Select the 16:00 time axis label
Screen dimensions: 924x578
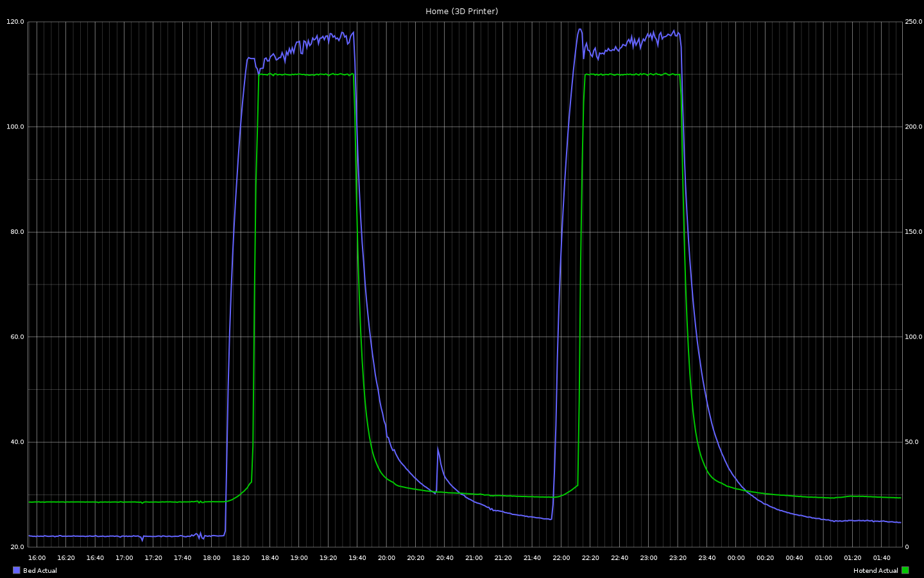tap(37, 558)
